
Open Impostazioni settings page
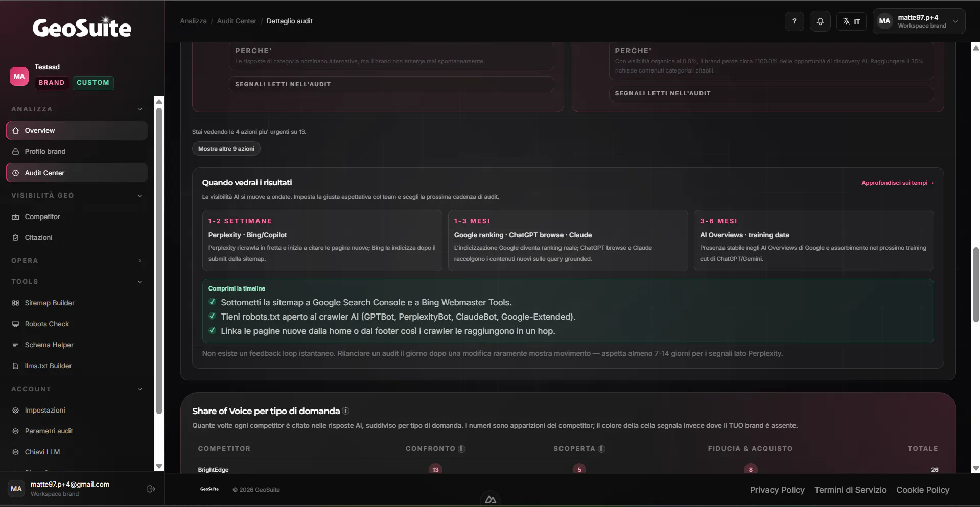(77, 410)
